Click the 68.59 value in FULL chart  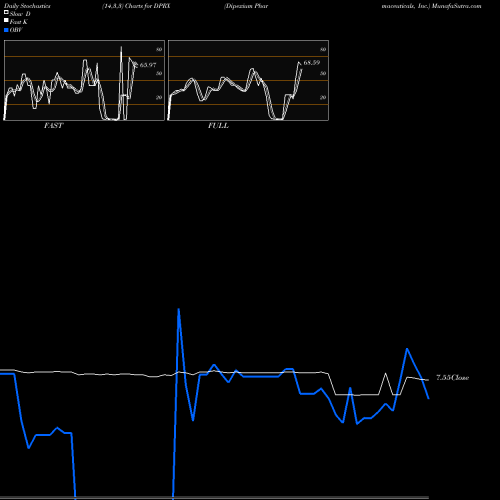point(312,63)
